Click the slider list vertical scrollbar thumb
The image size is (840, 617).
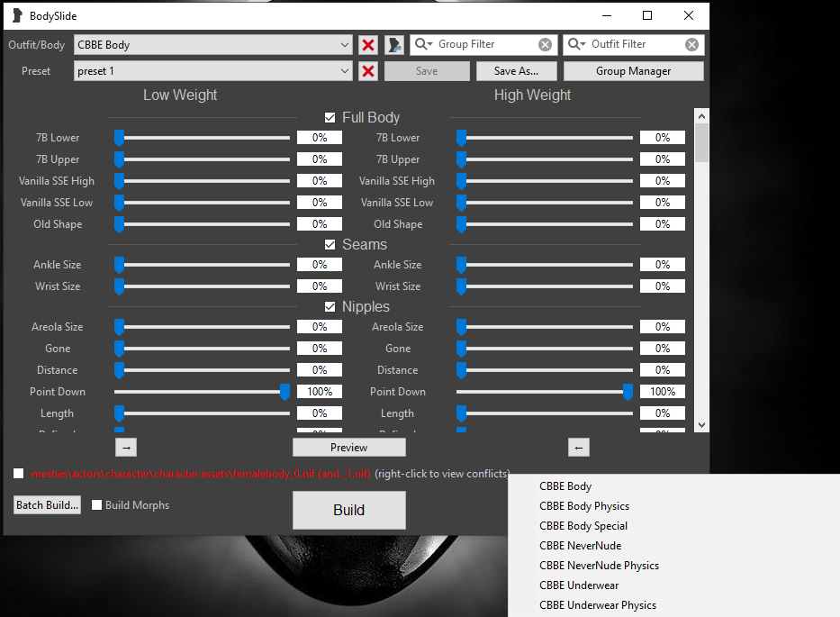pos(701,142)
